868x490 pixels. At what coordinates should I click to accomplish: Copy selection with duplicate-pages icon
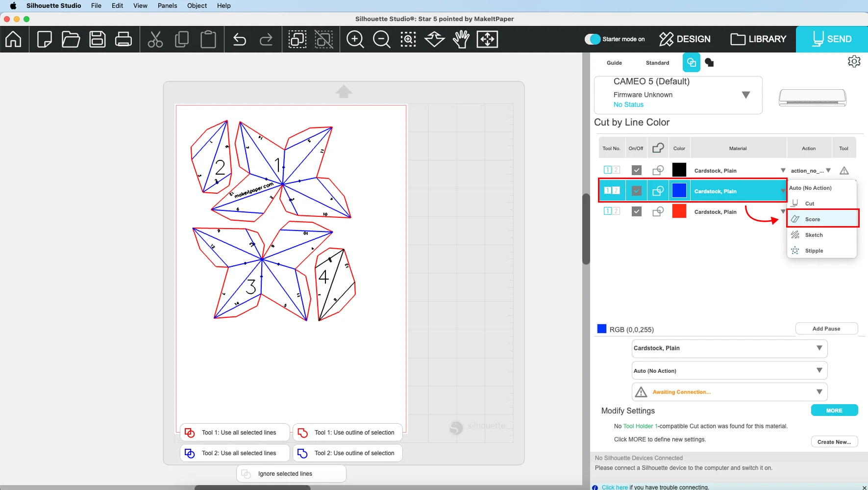point(182,39)
